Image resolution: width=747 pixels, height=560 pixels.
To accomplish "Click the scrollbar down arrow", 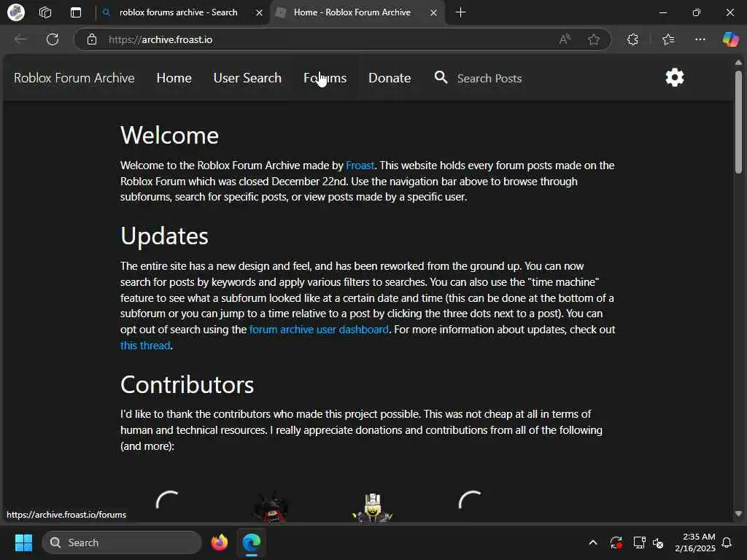I will click(x=738, y=513).
